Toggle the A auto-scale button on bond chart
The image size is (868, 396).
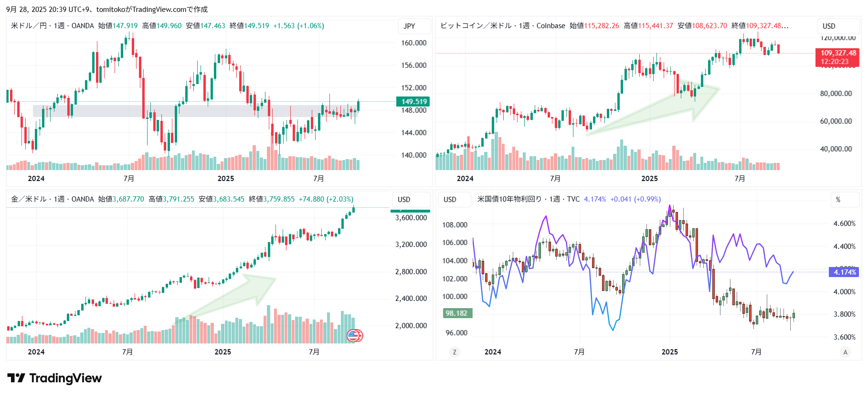(x=845, y=352)
